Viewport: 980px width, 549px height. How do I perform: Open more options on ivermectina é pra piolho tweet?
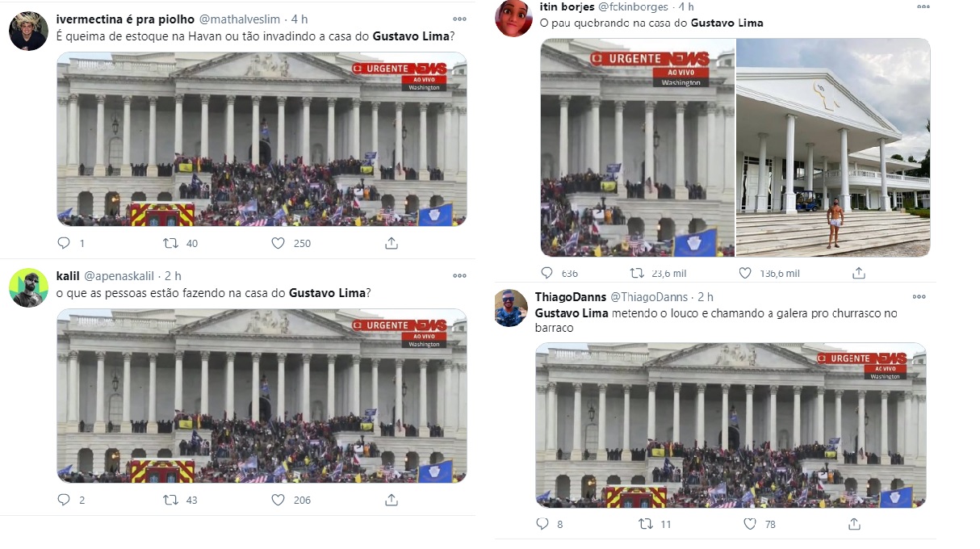point(459,19)
